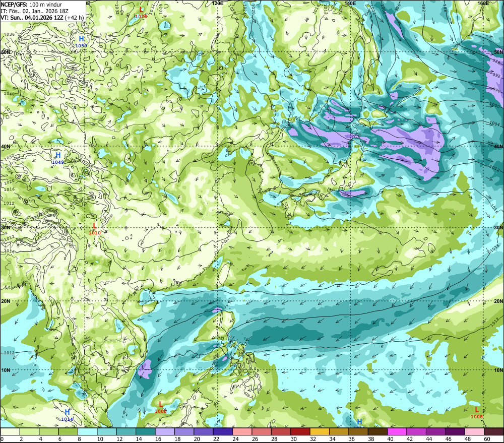The image size is (504, 443).
Task: Choose the 14–16 dark teal legend swatch
Action: point(146,431)
